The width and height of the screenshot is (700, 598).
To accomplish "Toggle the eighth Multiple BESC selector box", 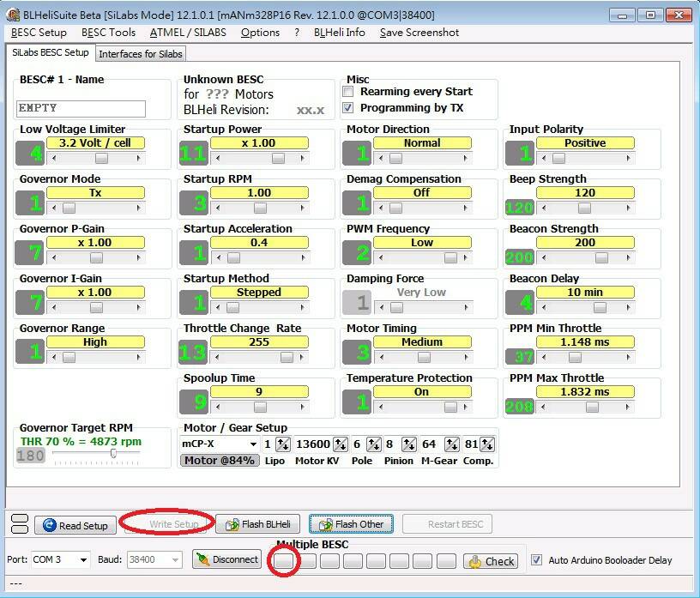I will point(446,561).
